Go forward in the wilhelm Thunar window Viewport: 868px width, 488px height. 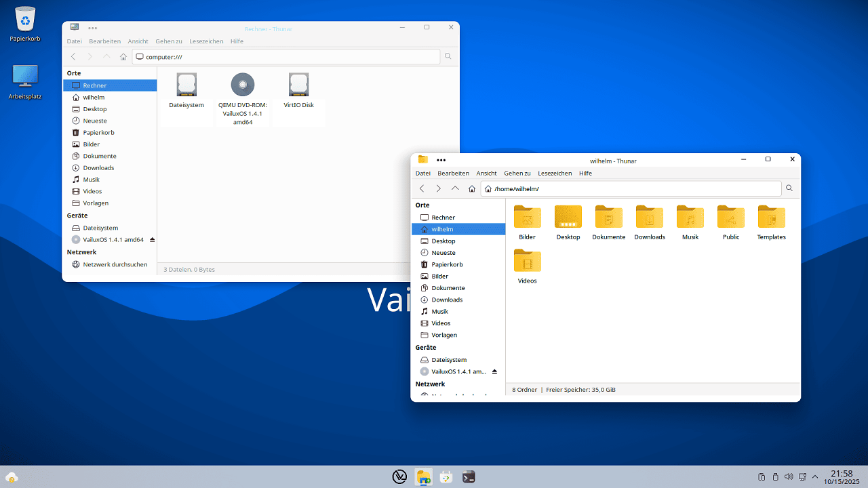[438, 188]
